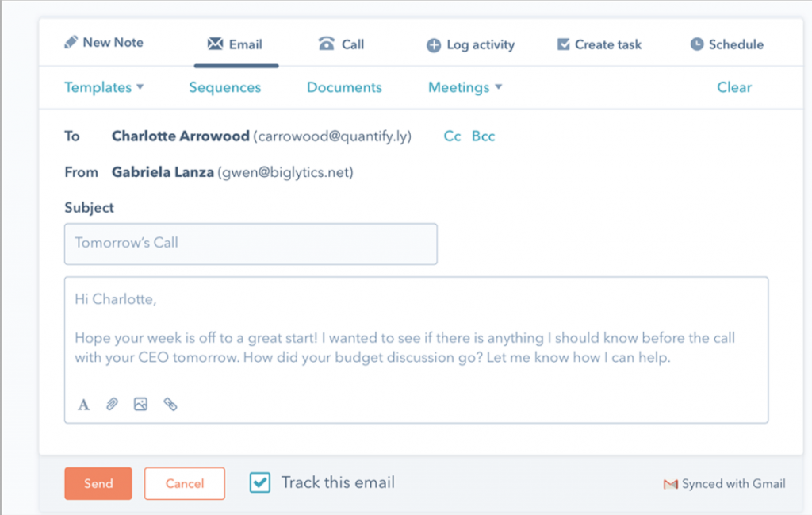Switch to the Sequences tab
This screenshot has width=812, height=515.
pyautogui.click(x=224, y=87)
